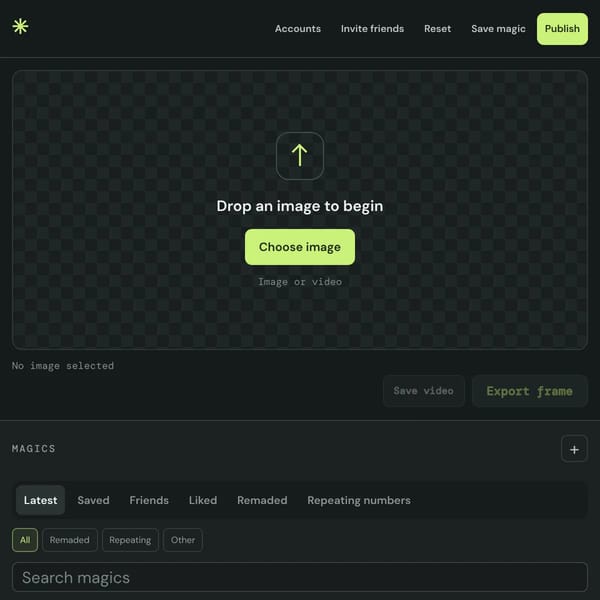Click the MAGICS section heading

pos(34,448)
